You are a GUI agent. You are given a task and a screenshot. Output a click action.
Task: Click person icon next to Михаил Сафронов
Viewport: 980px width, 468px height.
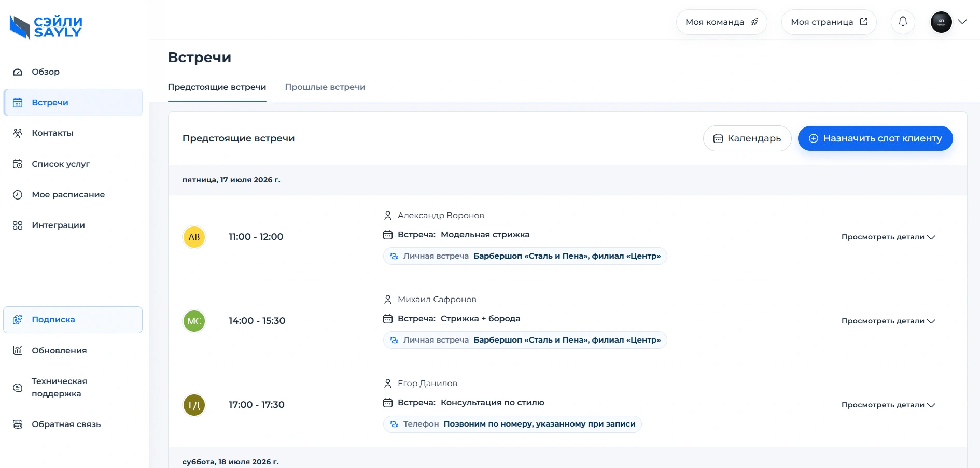(x=388, y=300)
